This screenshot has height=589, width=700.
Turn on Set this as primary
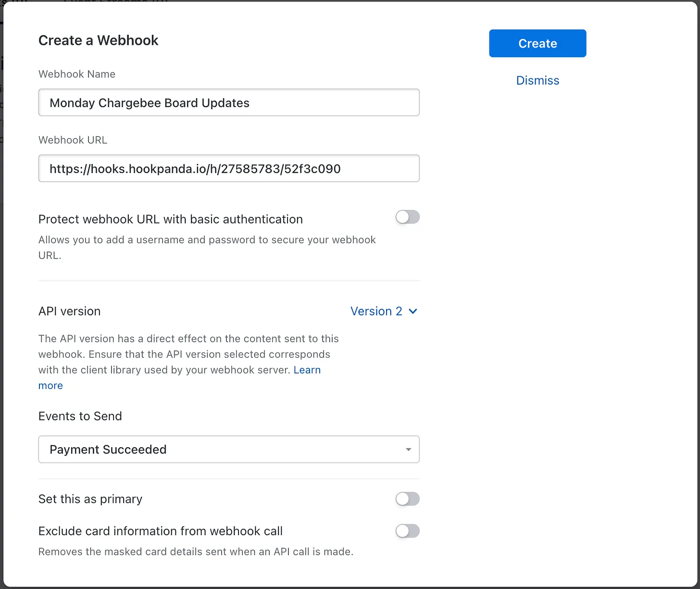(407, 499)
